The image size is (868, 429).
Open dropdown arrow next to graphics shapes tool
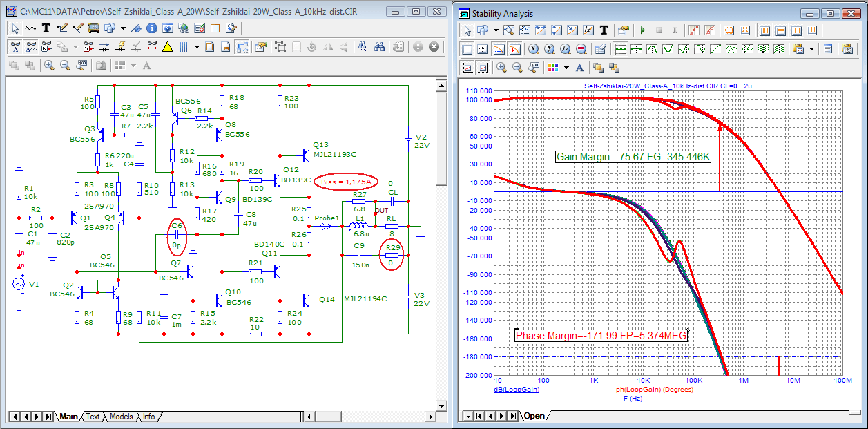click(123, 28)
